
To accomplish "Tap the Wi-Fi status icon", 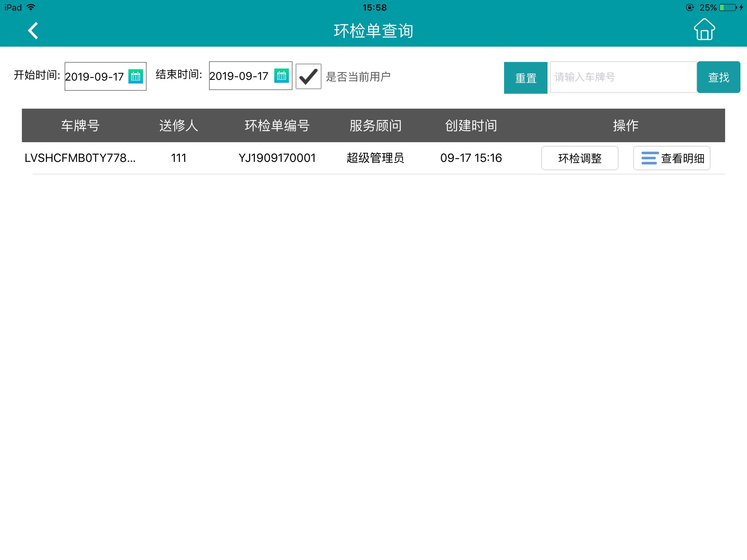I will coord(31,7).
